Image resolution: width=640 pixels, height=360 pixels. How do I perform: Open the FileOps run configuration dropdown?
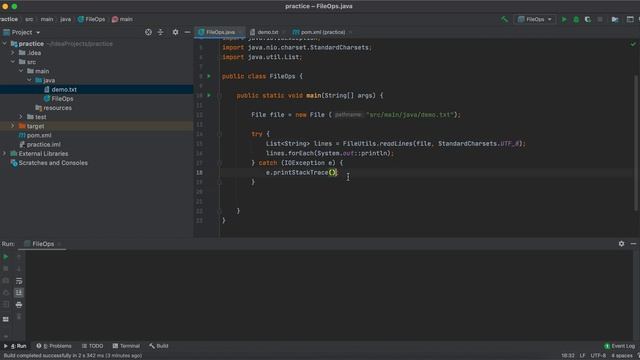click(x=535, y=19)
